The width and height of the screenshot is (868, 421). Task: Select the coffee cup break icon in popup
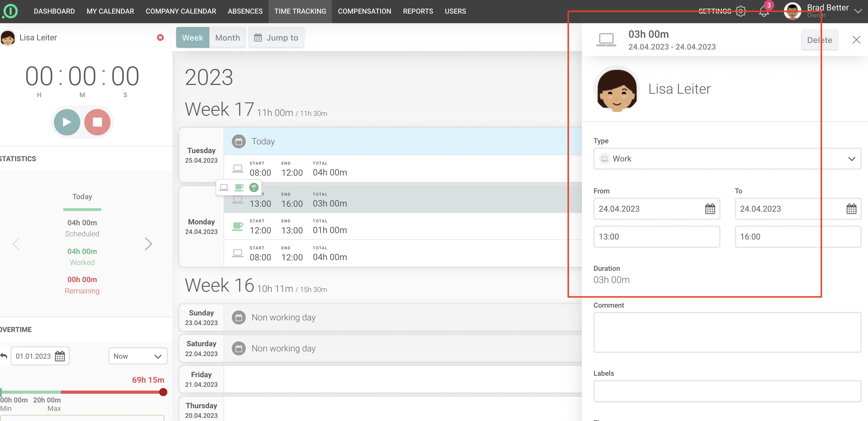[239, 187]
